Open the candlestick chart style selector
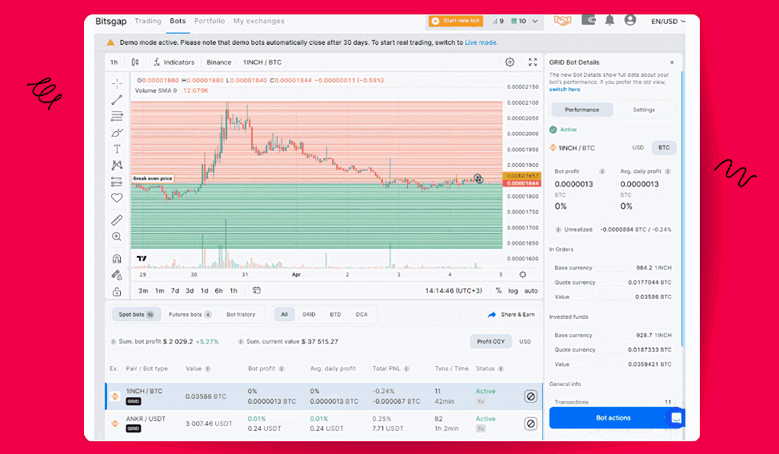 coord(135,62)
